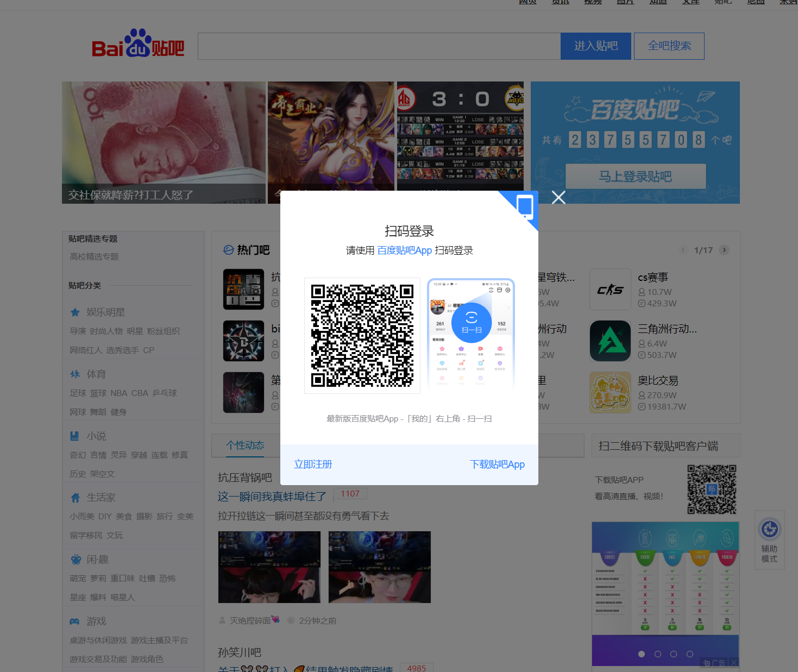Open 桌游与休闲游戏 link
Image resolution: width=798 pixels, height=672 pixels.
tap(98, 640)
